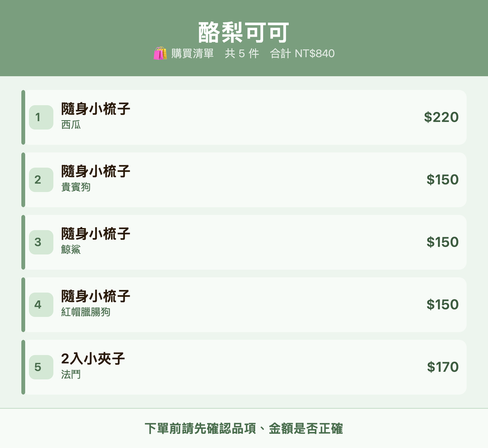Open the 西瓜 comb item row

(244, 117)
